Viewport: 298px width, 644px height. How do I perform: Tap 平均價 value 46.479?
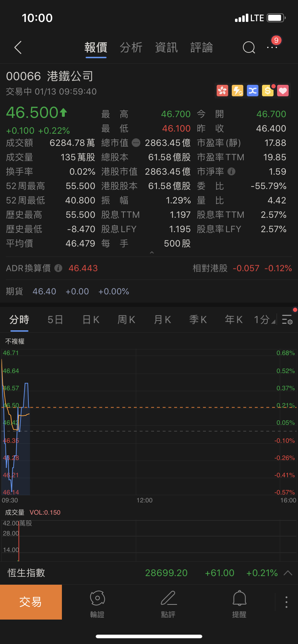point(80,243)
